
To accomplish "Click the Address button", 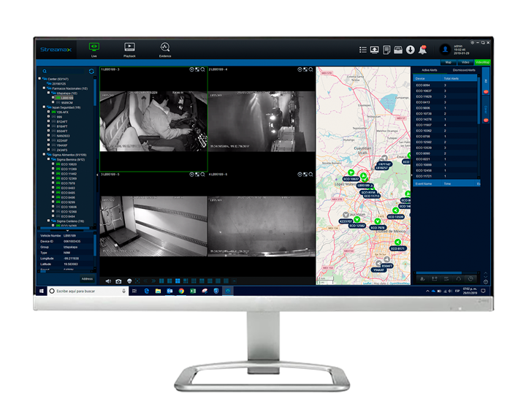I will pyautogui.click(x=87, y=279).
